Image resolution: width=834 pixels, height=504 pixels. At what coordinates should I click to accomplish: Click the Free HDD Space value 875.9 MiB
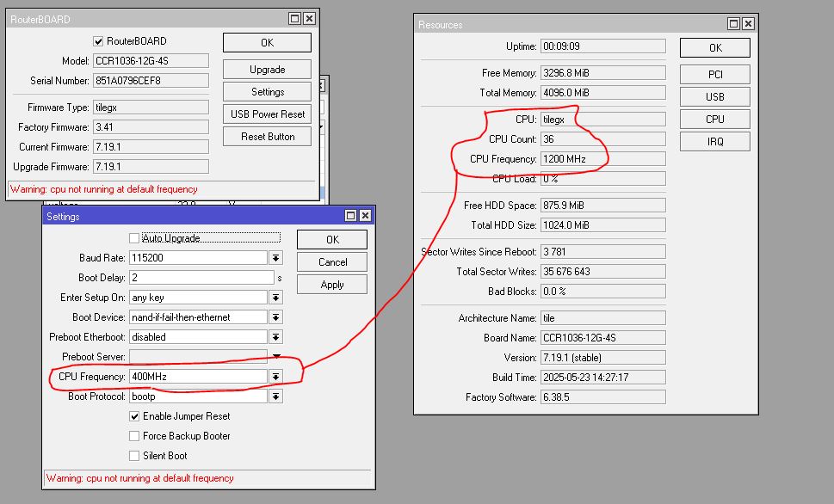pos(603,206)
